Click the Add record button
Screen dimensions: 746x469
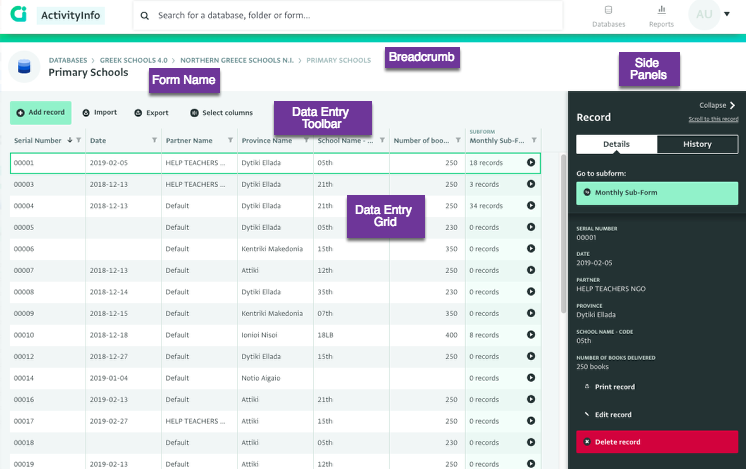(41, 113)
